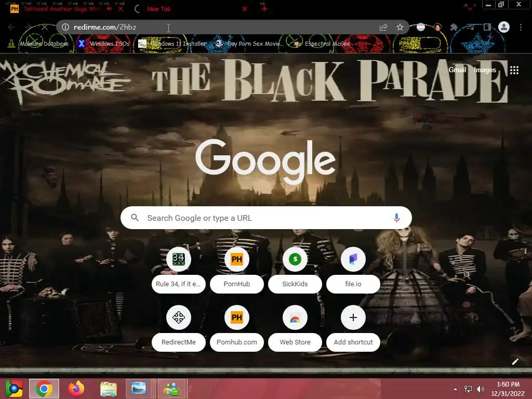
Task: Customize this page with the pencil icon
Action: 515,362
